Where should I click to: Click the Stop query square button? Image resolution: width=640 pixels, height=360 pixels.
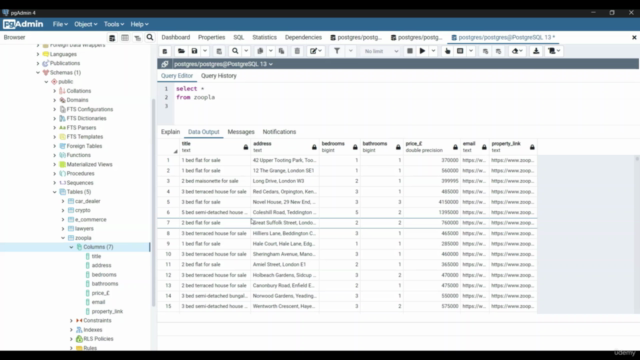(x=410, y=51)
